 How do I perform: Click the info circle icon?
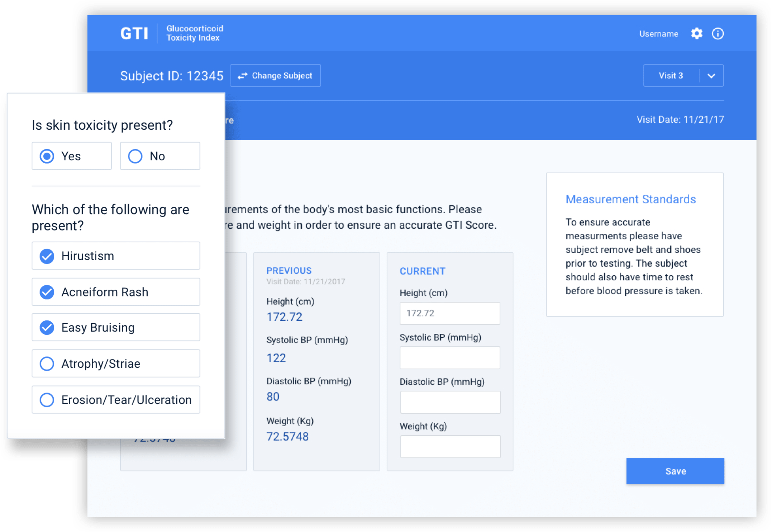tap(718, 34)
